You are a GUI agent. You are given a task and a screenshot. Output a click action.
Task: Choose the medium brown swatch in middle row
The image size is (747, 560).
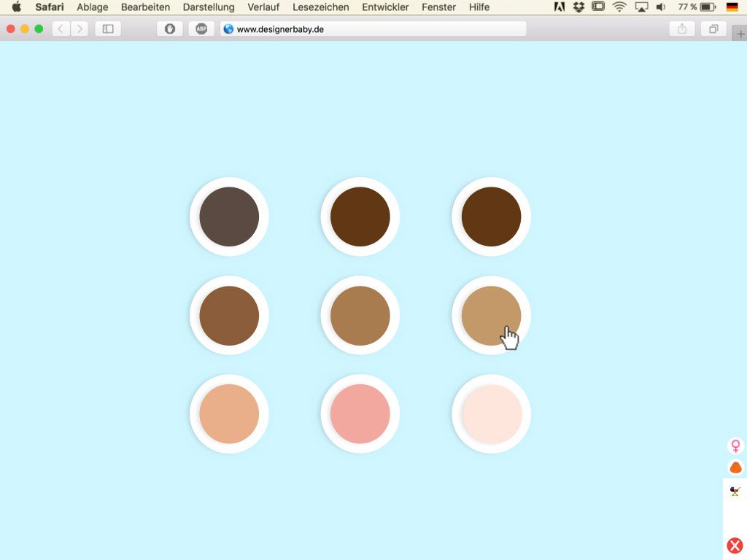coord(229,316)
